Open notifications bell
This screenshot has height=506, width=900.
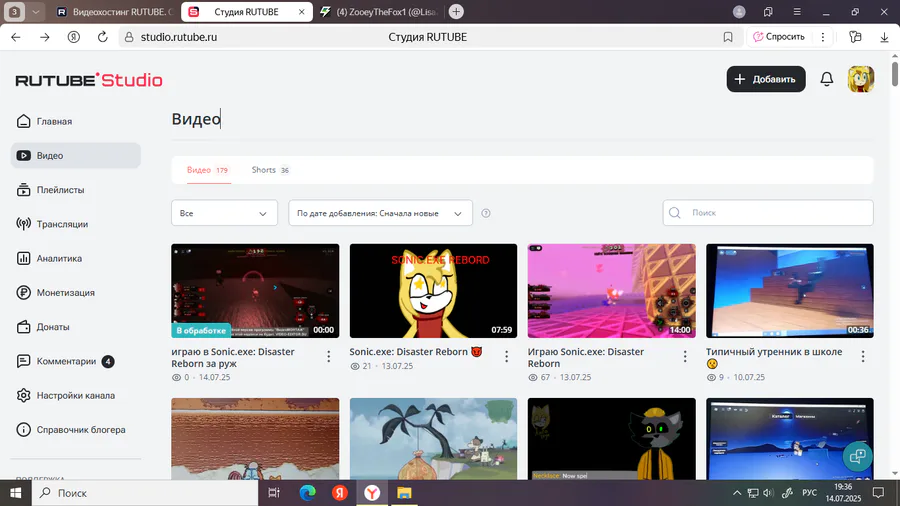tap(827, 79)
